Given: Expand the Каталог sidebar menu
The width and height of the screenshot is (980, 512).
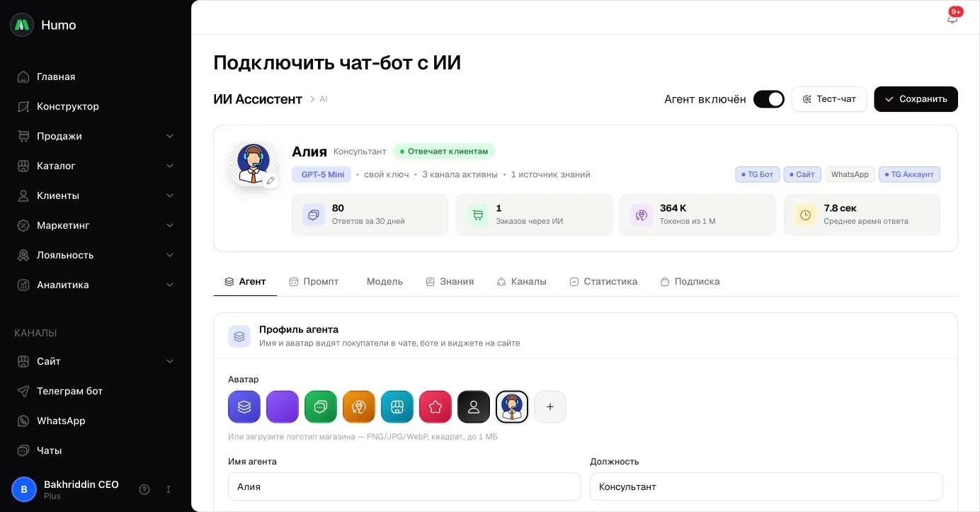Looking at the screenshot, I should (96, 166).
